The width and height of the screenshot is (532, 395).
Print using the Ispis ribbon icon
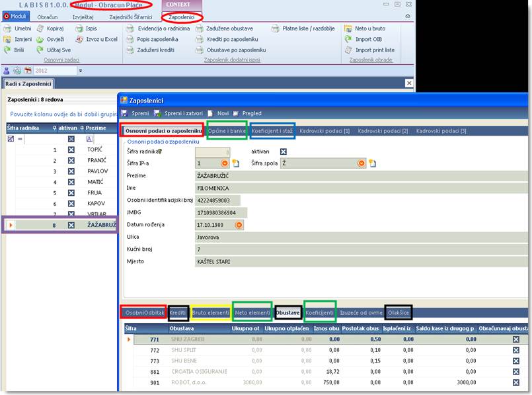(x=79, y=28)
